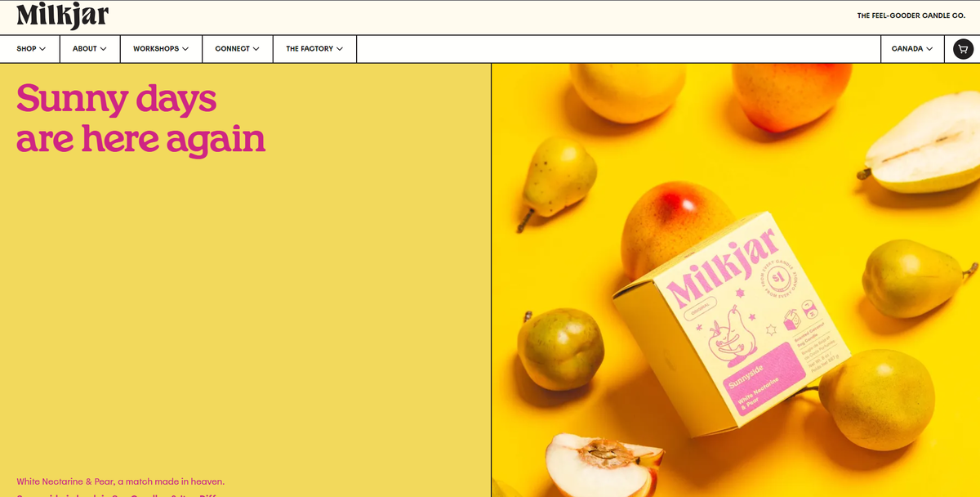Click the chevron arrow beside CONNECT

[256, 49]
